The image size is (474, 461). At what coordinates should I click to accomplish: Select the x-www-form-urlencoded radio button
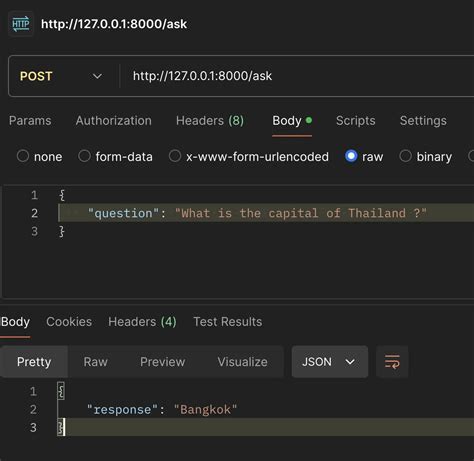tap(175, 156)
